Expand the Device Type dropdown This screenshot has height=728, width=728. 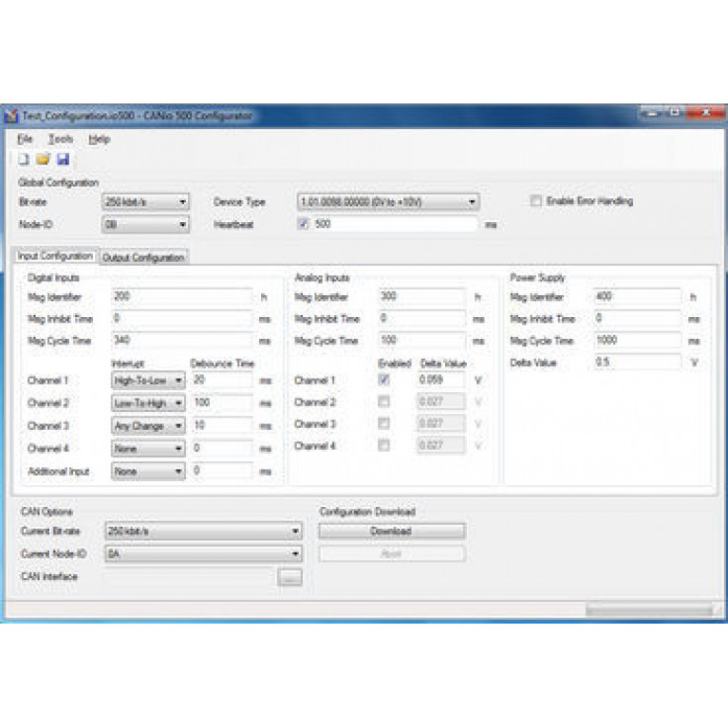(x=388, y=202)
